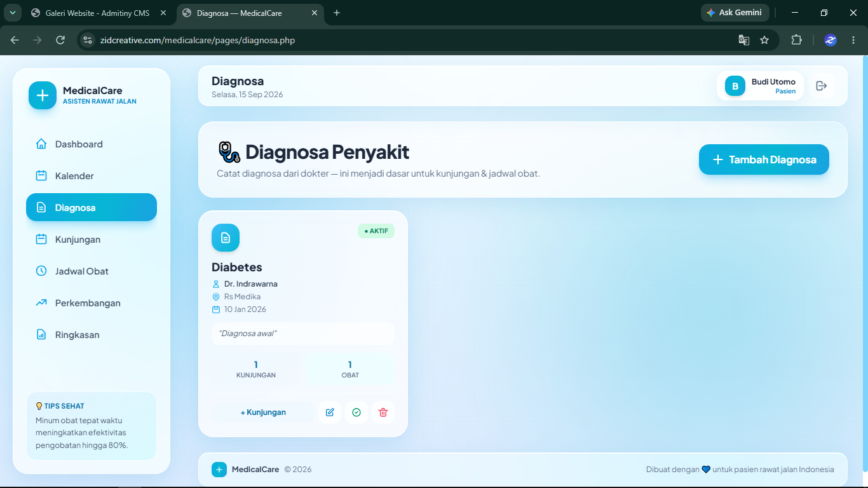This screenshot has height=488, width=868.
Task: Click the MedicalCare plus logo in sidebar
Action: click(x=43, y=95)
